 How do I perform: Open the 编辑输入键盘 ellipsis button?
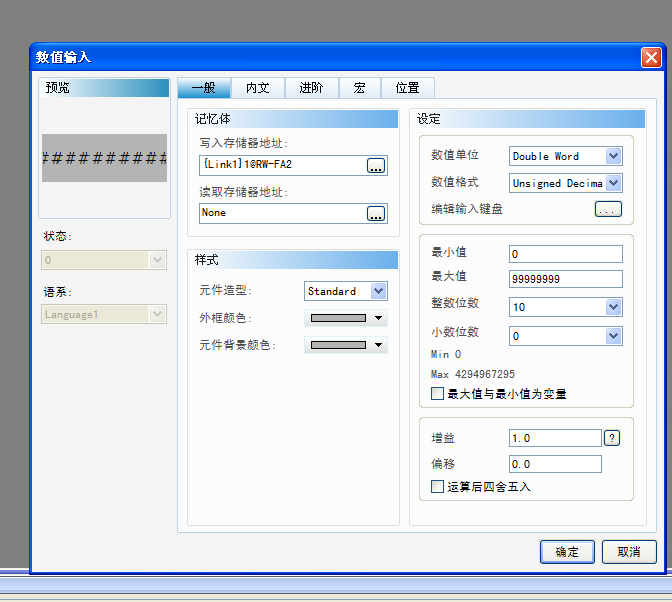coord(608,209)
